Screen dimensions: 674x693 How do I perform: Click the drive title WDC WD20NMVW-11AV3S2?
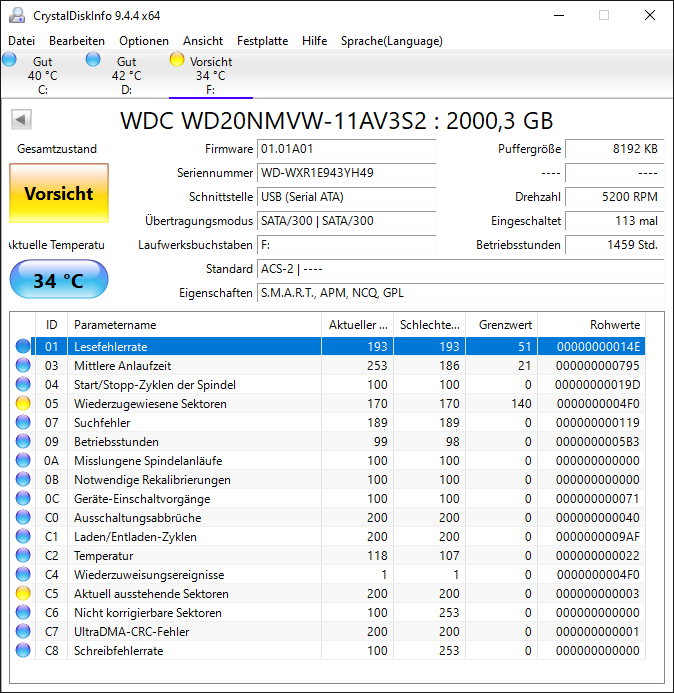(273, 121)
